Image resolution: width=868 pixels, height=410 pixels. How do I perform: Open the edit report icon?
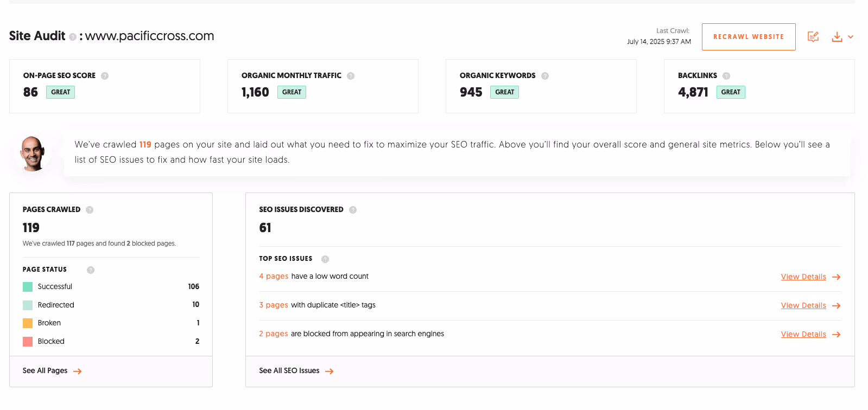pos(813,37)
